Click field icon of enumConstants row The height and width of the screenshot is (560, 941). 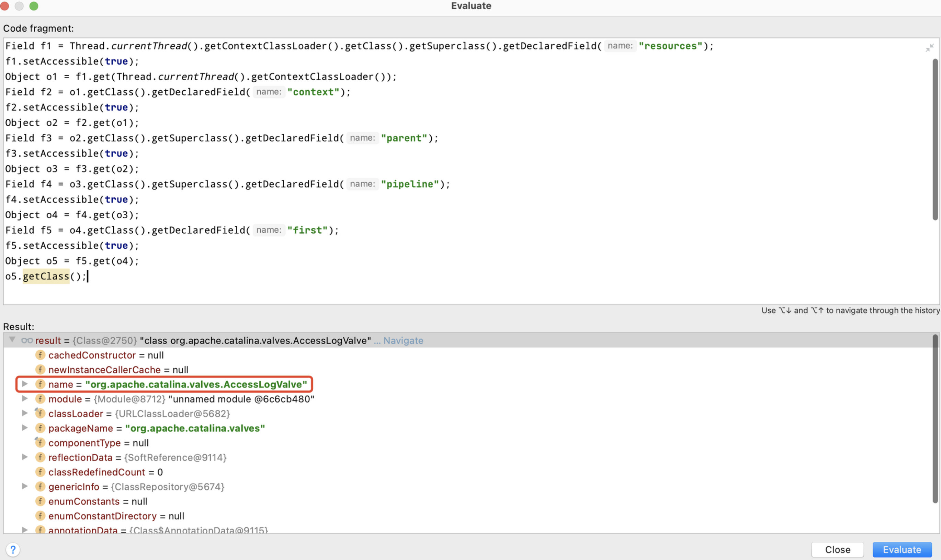(x=41, y=501)
